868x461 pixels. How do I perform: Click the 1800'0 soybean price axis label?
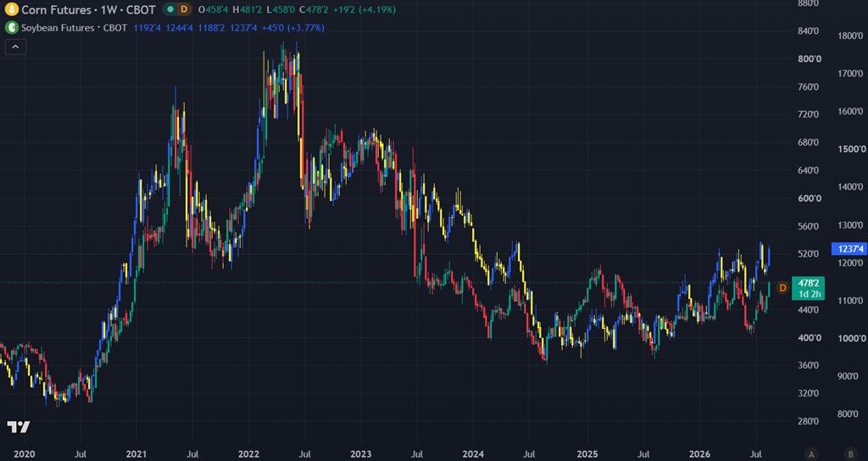pyautogui.click(x=851, y=36)
